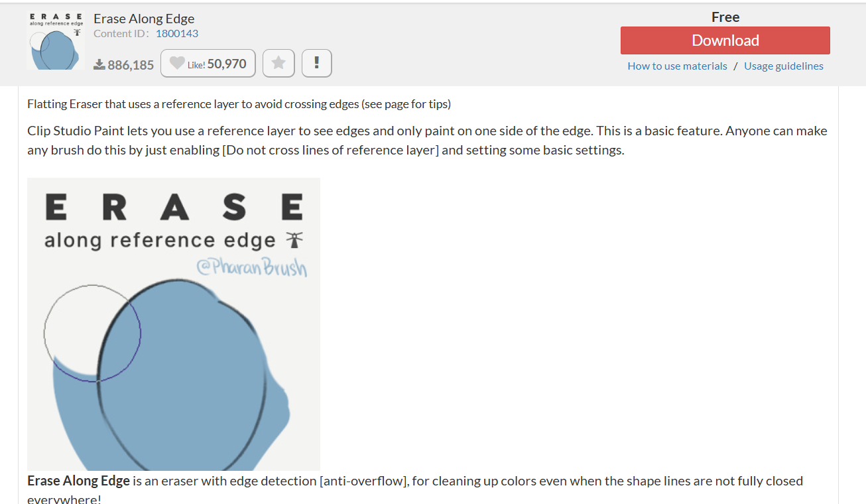The height and width of the screenshot is (504, 866).
Task: Report the material via exclamation mark button
Action: (317, 63)
